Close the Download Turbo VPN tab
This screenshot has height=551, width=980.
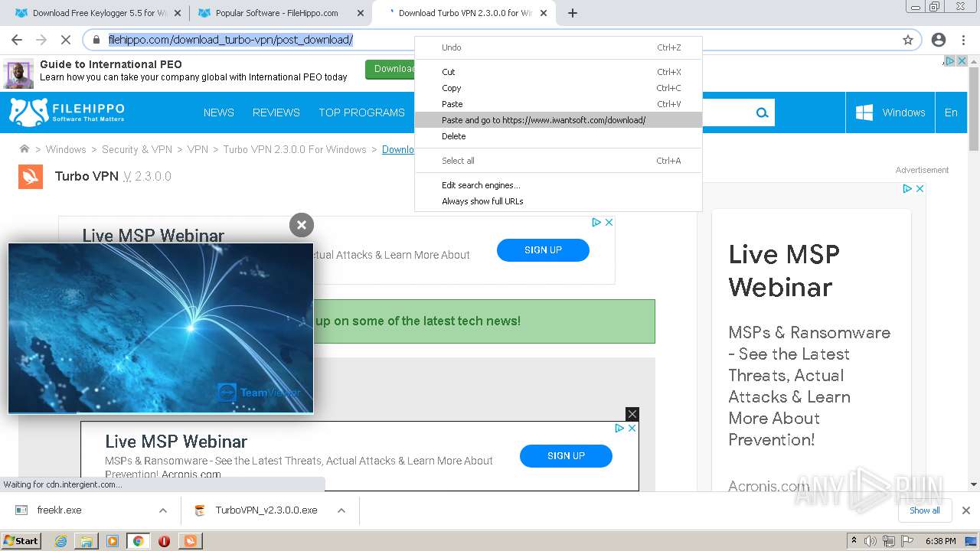[x=544, y=13]
